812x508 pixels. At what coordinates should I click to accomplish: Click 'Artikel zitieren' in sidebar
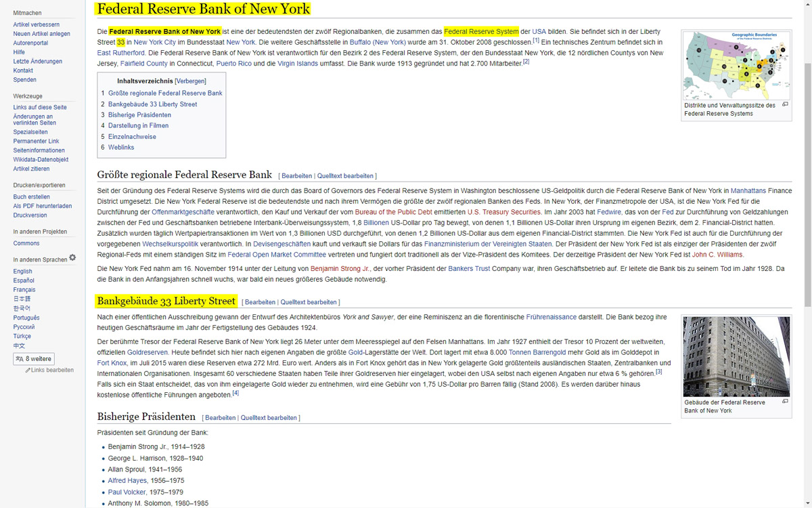tap(31, 169)
